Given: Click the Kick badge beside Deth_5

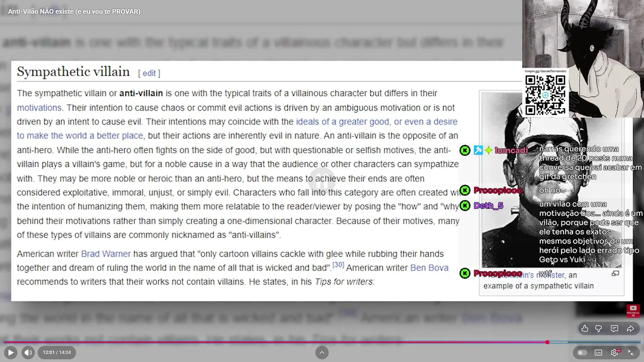Looking at the screenshot, I should point(465,205).
